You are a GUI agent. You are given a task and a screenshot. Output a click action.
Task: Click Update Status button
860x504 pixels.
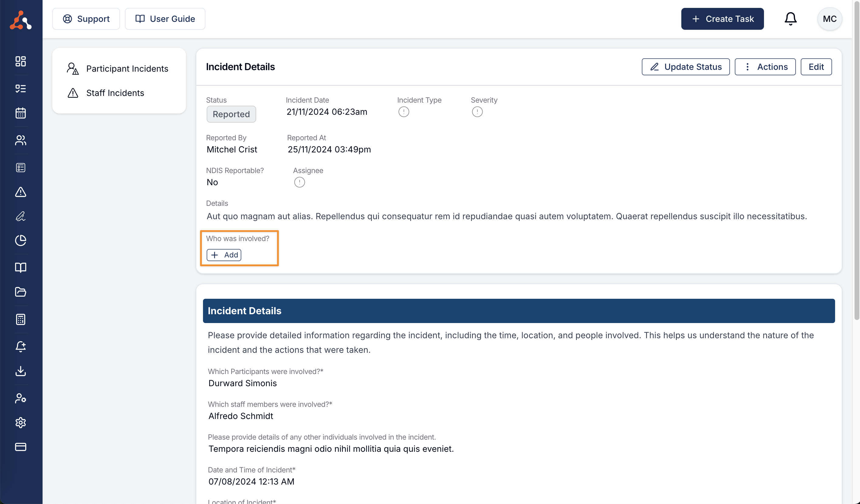pos(685,67)
